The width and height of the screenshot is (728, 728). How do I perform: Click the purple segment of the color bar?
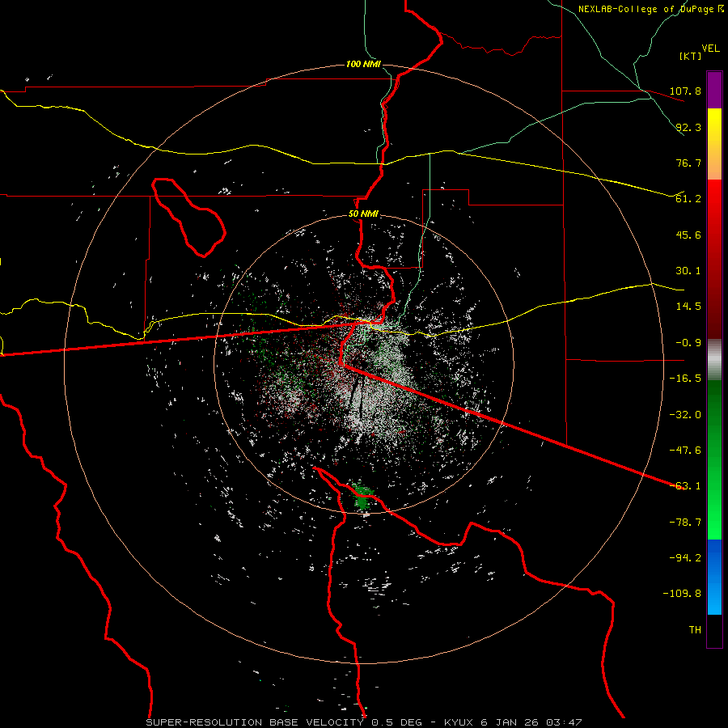pos(714,90)
